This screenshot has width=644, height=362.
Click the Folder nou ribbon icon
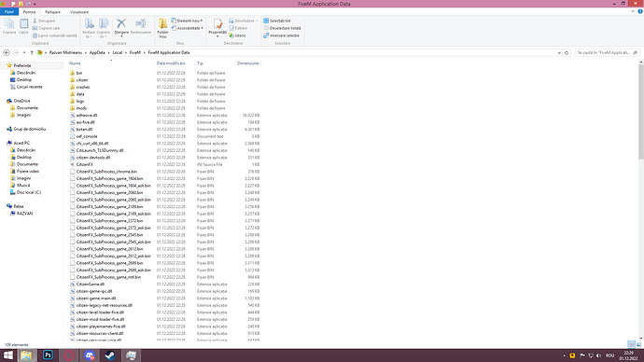tap(162, 28)
